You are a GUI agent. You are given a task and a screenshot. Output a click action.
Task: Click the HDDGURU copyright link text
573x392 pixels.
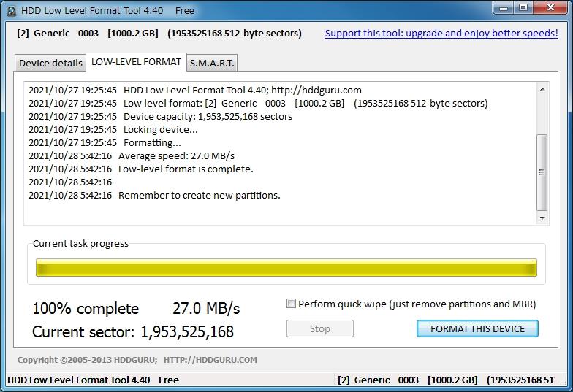(137, 360)
